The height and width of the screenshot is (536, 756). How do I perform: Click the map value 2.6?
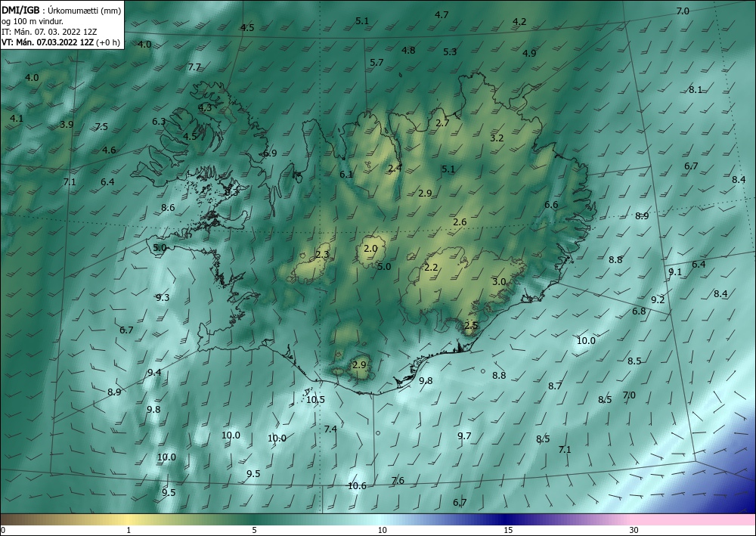pyautogui.click(x=460, y=222)
